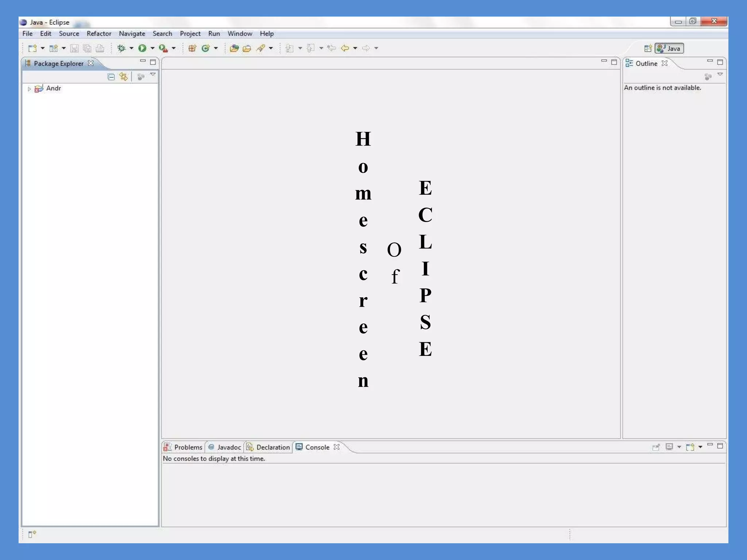Expand the Andr project tree node

coord(29,89)
